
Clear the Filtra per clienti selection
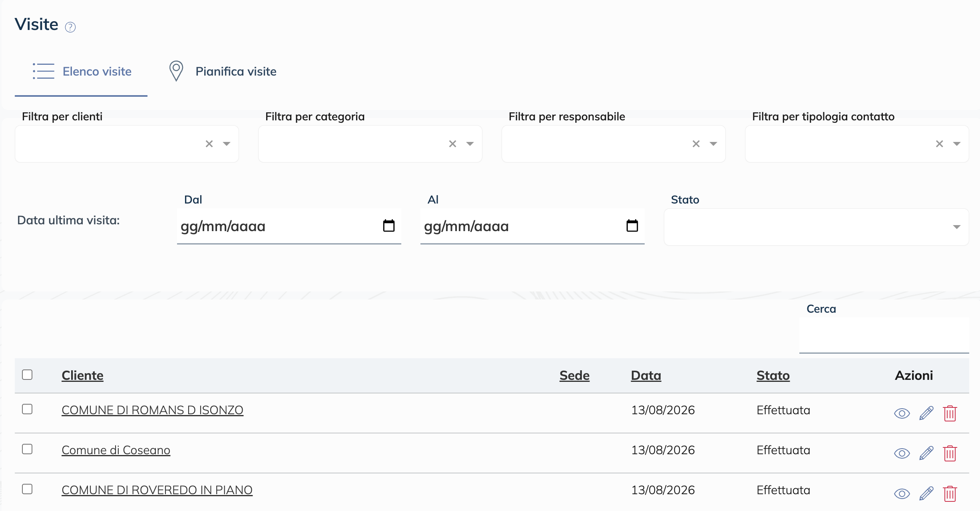coord(209,144)
